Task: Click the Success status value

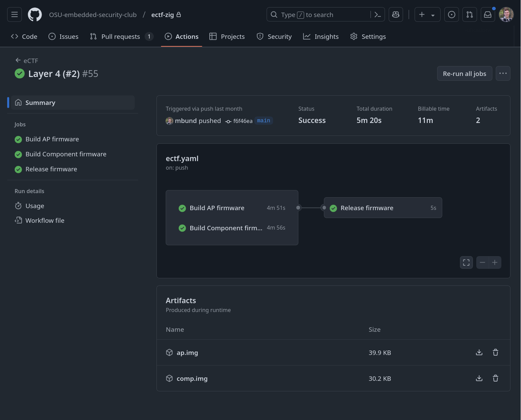Action: coord(312,120)
